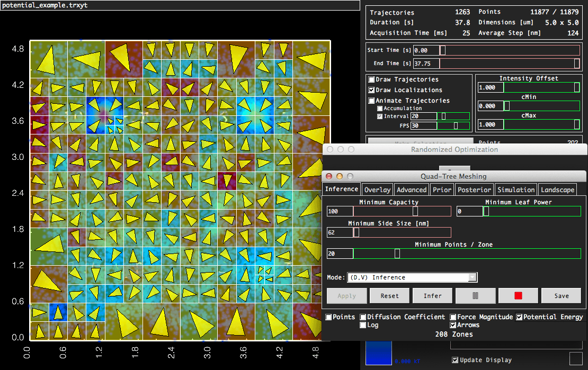
Task: Click the Minimum Capacity value field
Action: point(340,212)
